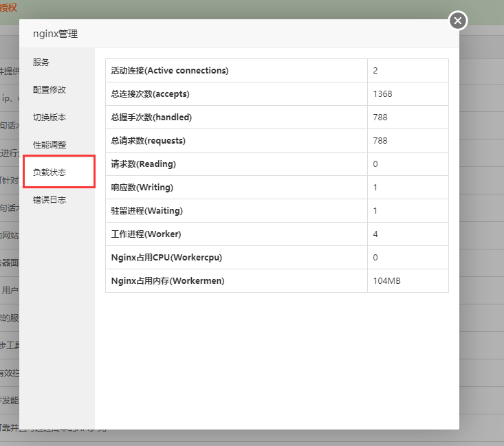Open the 错误日志 tab
This screenshot has height=446, width=504.
pyautogui.click(x=50, y=199)
